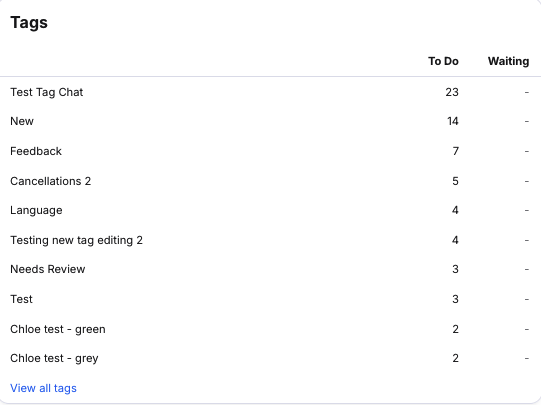Screen dimensions: 541x405
Task: Click the 7 To Do count for Feedback
Action: (456, 151)
